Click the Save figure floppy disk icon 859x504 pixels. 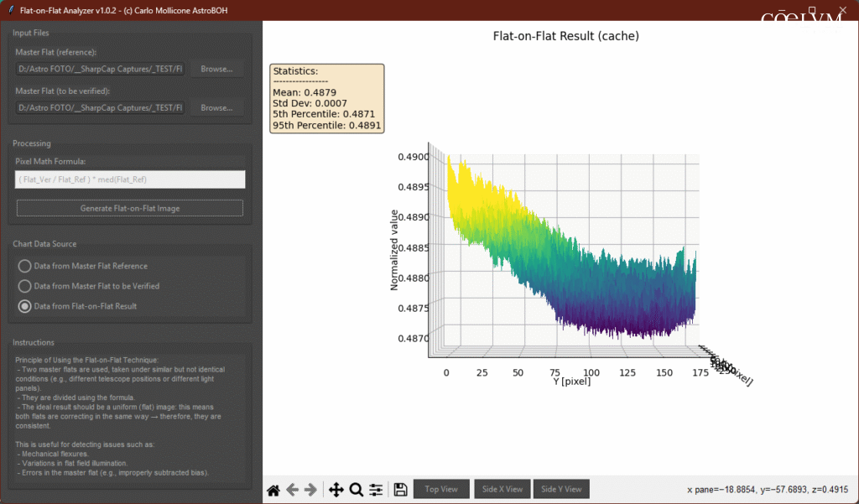[x=400, y=490]
